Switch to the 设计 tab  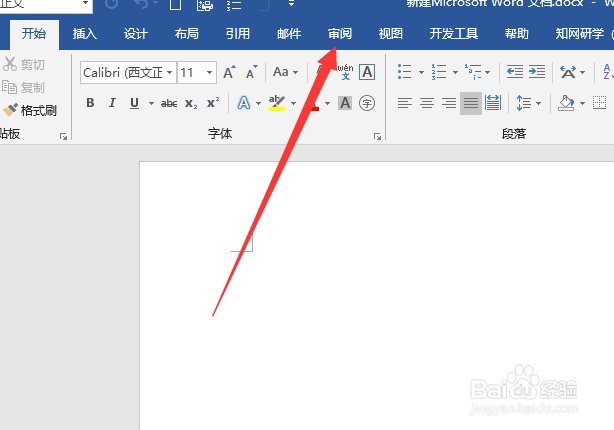(135, 34)
